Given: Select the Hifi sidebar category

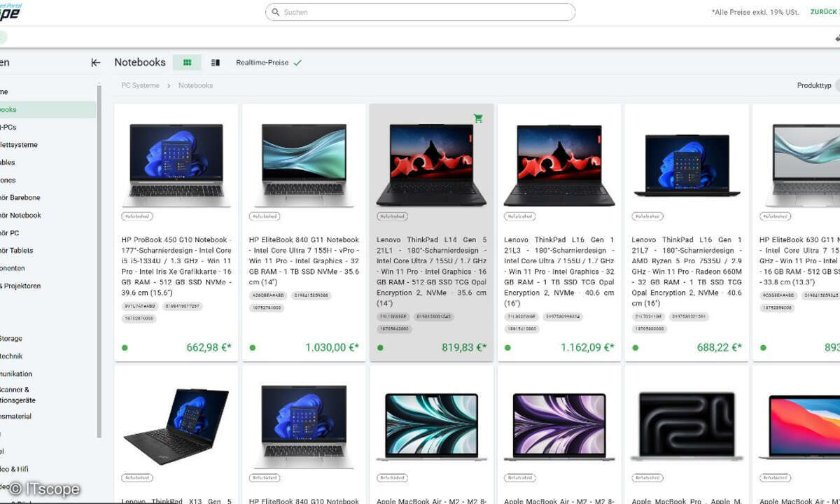Looking at the screenshot, I should [x=15, y=469].
